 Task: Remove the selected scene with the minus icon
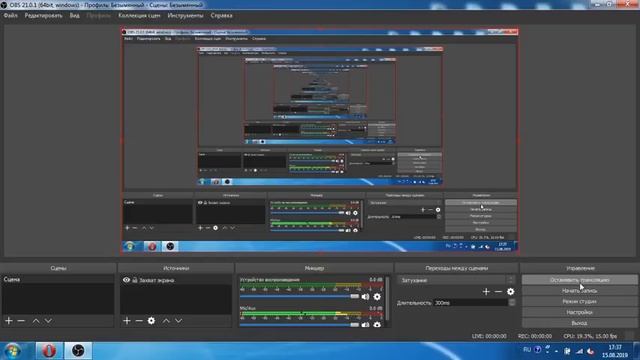click(x=21, y=321)
